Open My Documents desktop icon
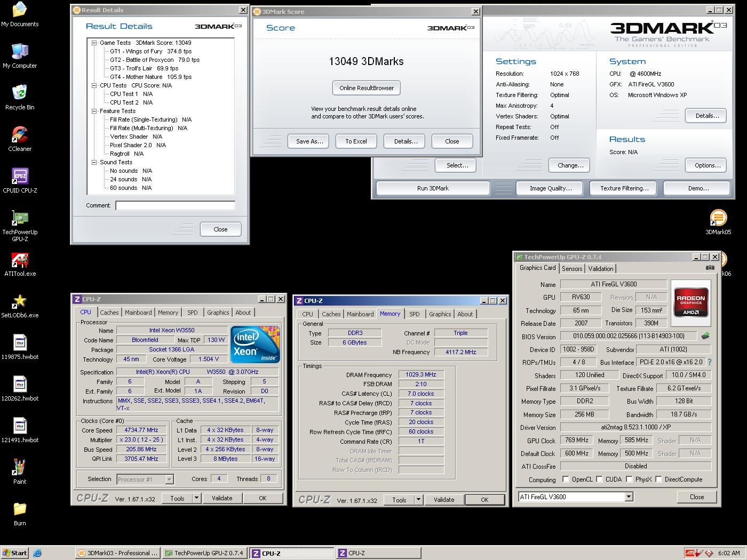This screenshot has width=747, height=560. pos(20,14)
